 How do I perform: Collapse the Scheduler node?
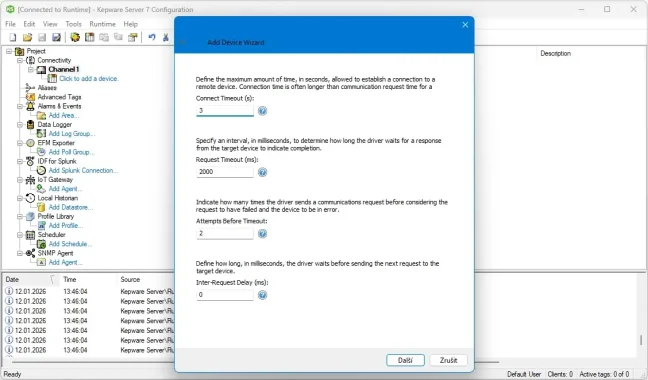point(20,235)
